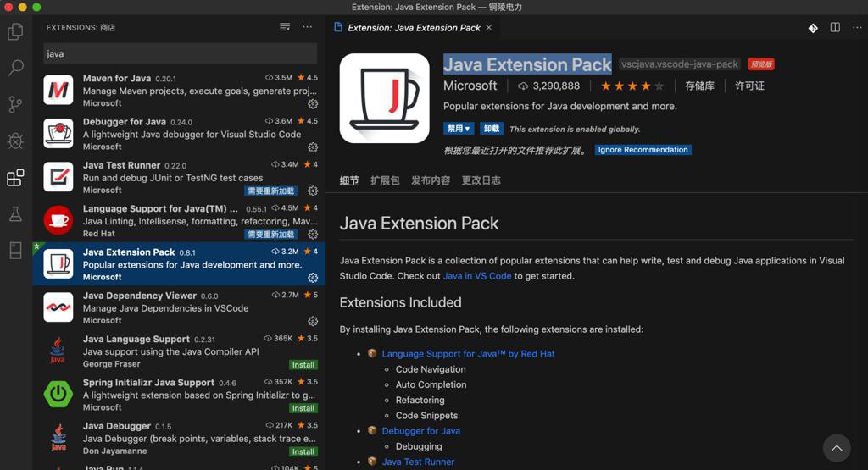Click the Maven for Java extension icon
Image resolution: width=868 pixels, height=470 pixels.
58,90
